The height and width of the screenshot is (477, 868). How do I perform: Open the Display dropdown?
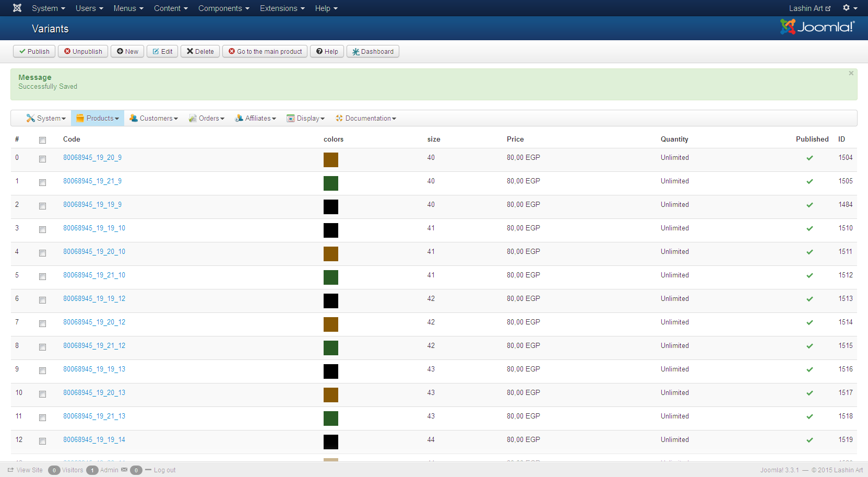[305, 118]
